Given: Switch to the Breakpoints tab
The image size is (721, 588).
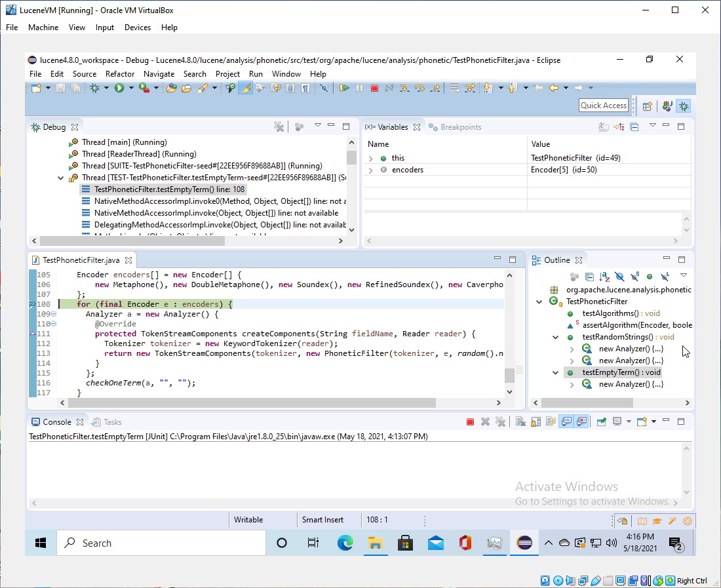Looking at the screenshot, I should point(460,127).
